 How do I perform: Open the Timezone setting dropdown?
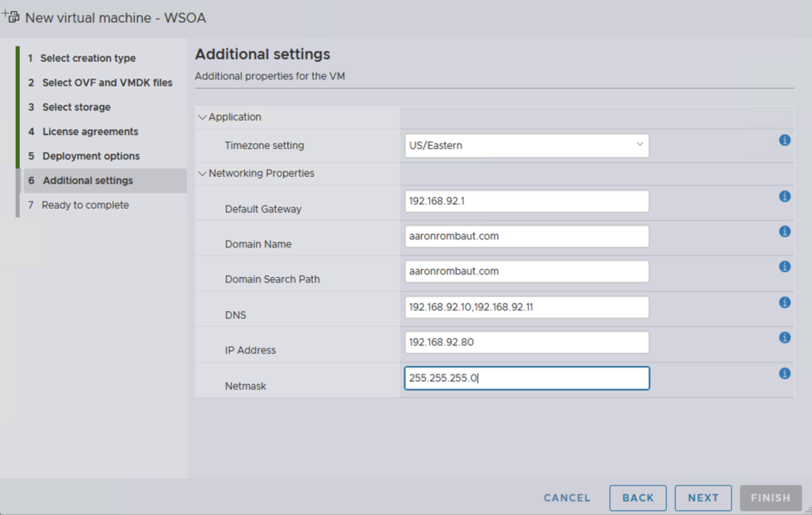pos(527,145)
